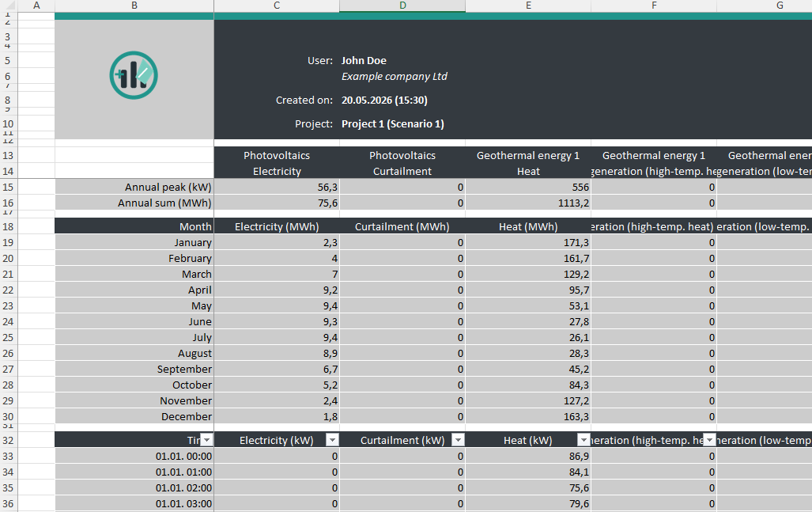Click the 'Month' header cell

coord(134,226)
